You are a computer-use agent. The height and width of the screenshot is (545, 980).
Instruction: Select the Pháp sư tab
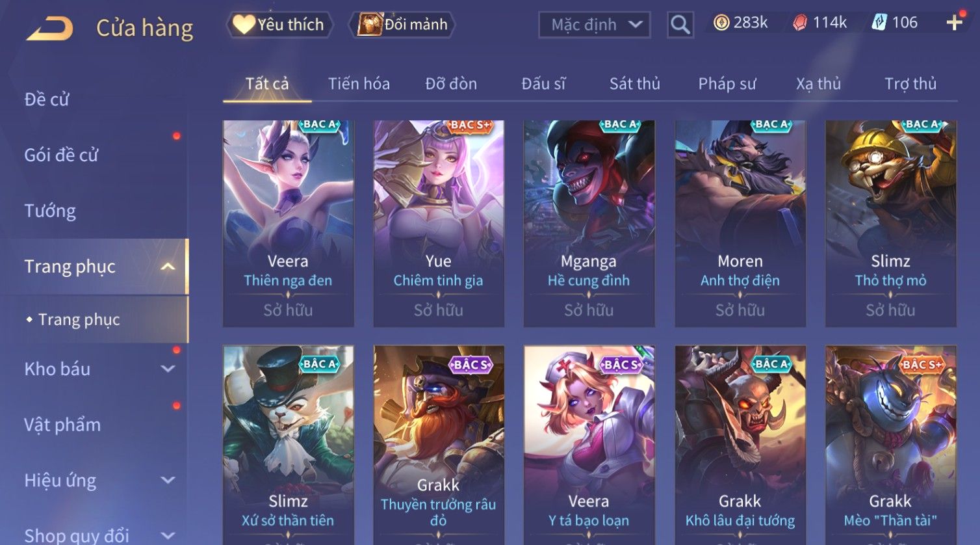click(727, 84)
